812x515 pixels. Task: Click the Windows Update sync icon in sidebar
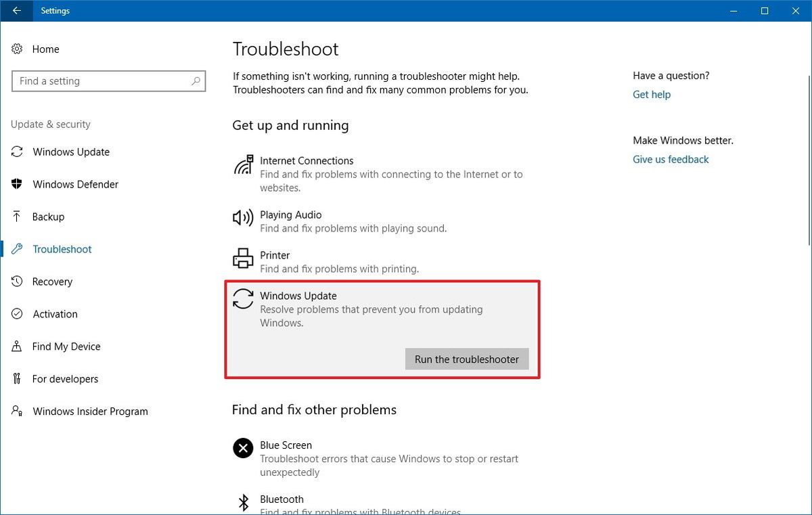click(17, 152)
